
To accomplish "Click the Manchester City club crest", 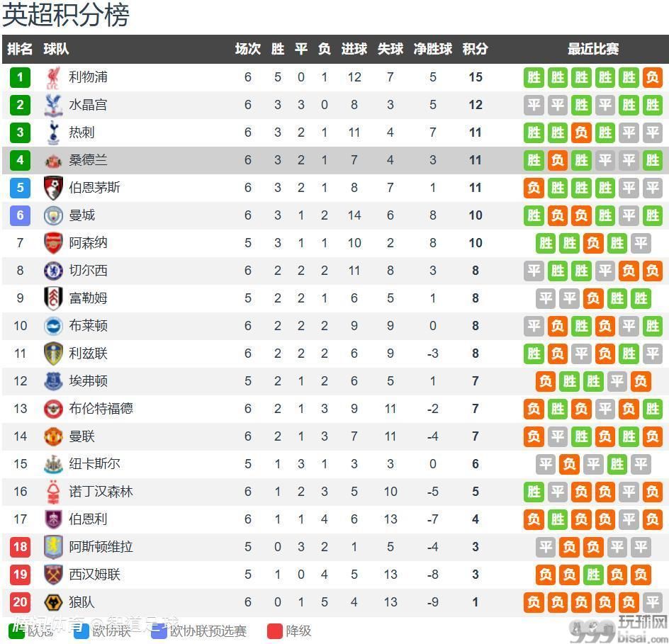I will (53, 215).
